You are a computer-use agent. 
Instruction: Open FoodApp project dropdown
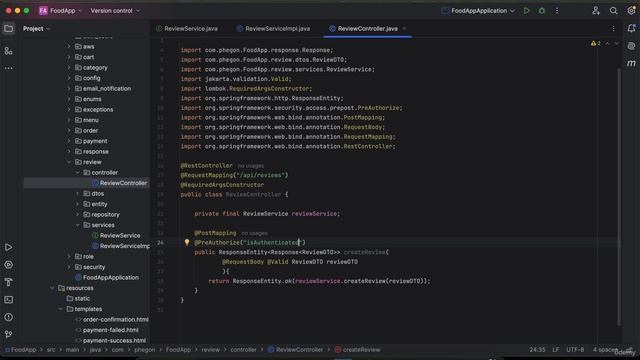click(x=65, y=11)
